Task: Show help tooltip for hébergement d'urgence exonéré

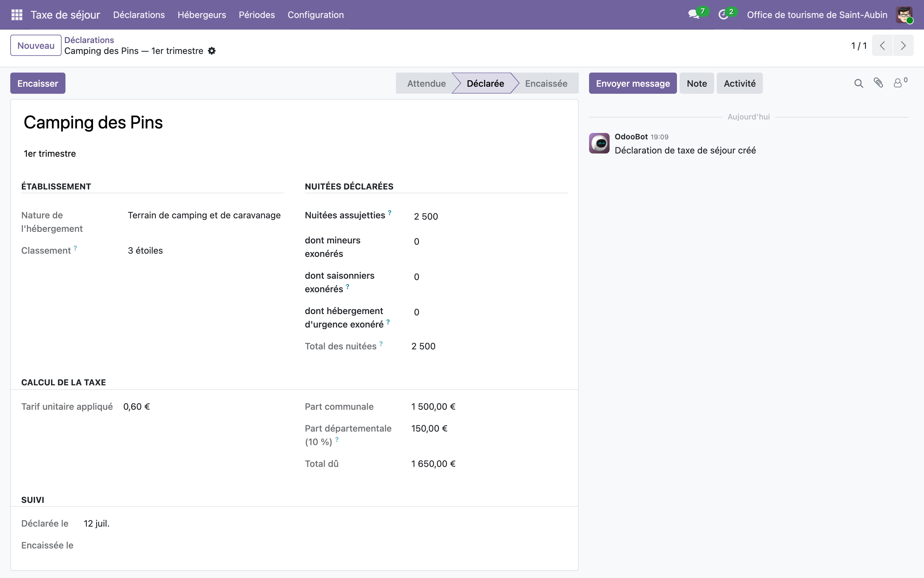Action: [x=388, y=322]
